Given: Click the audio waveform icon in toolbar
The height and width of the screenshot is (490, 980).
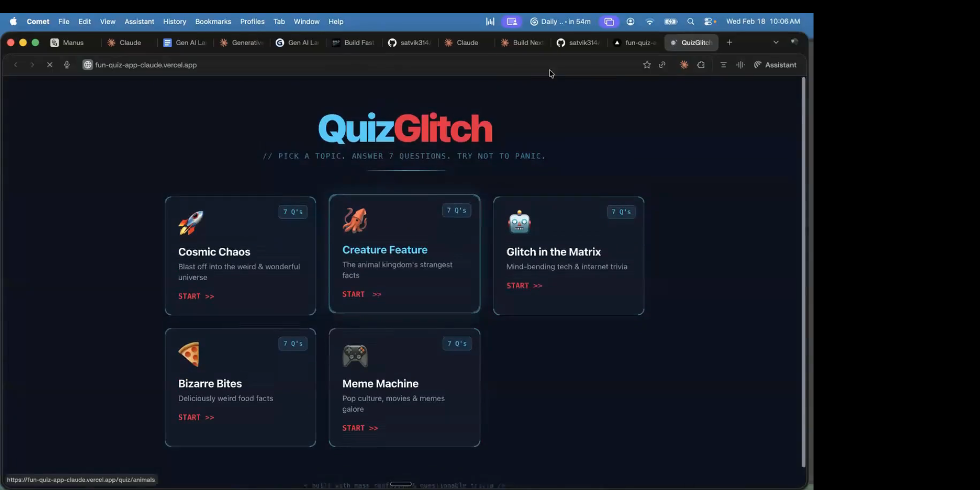Looking at the screenshot, I should click(x=740, y=65).
